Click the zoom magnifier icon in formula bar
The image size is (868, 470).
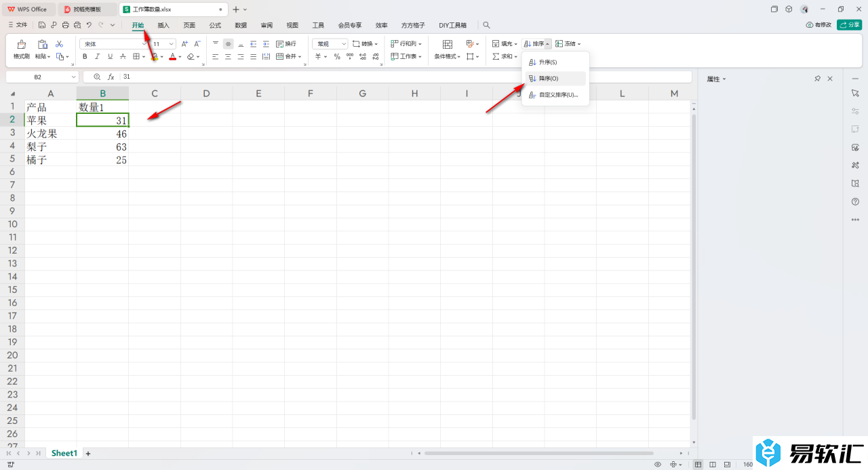pos(98,77)
